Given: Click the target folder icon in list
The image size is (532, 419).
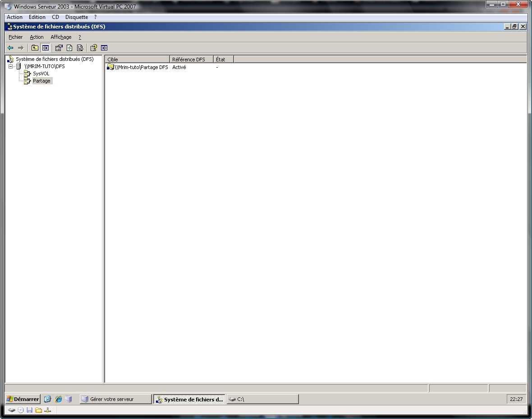Looking at the screenshot, I should (110, 67).
